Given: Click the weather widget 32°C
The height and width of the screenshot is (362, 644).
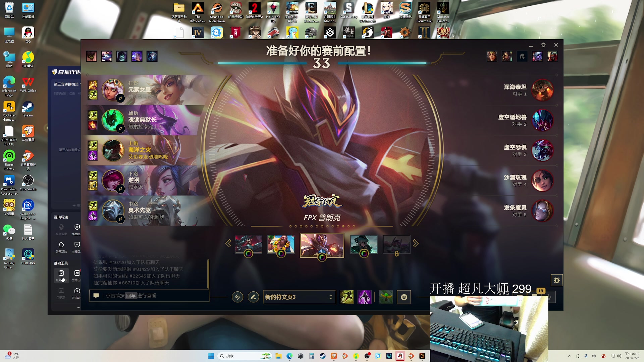Looking at the screenshot, I should (12, 356).
